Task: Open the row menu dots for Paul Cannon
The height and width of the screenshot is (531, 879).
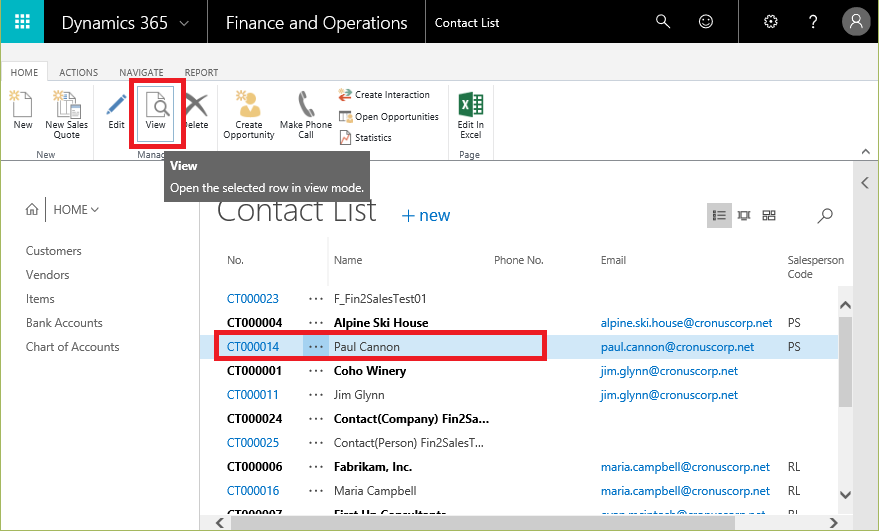Action: (316, 347)
